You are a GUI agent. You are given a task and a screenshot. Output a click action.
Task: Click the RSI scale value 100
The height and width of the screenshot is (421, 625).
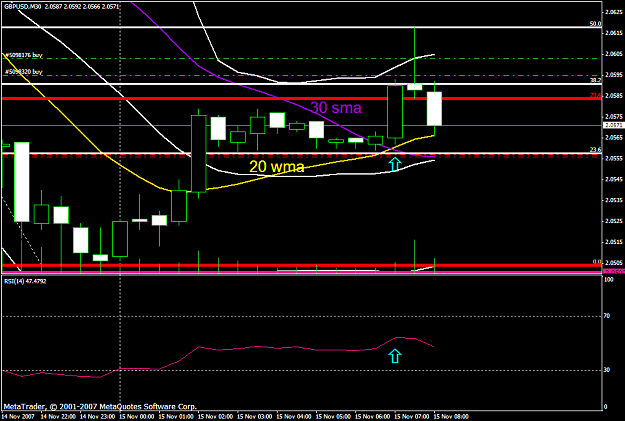pyautogui.click(x=609, y=280)
